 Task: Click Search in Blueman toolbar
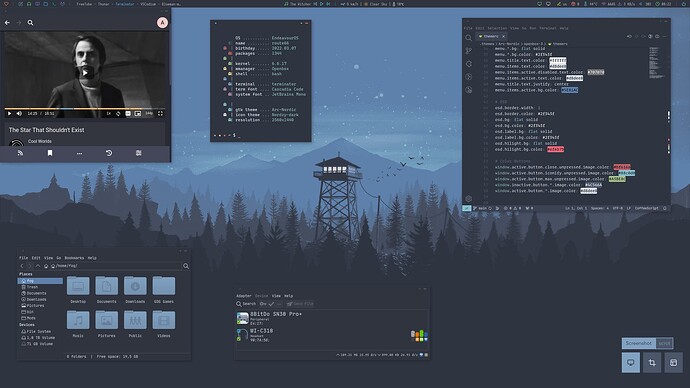click(246, 304)
